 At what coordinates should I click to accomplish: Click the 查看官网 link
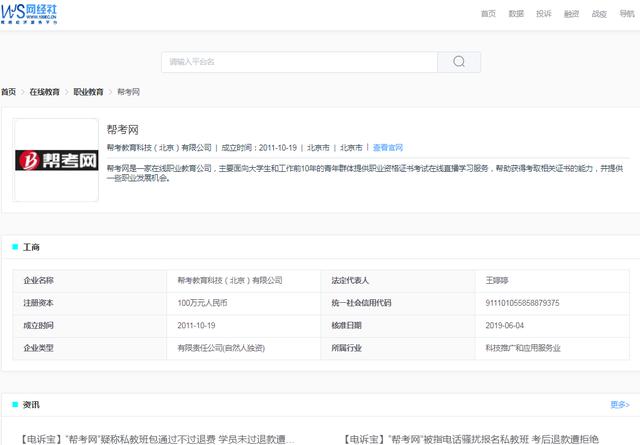(388, 147)
